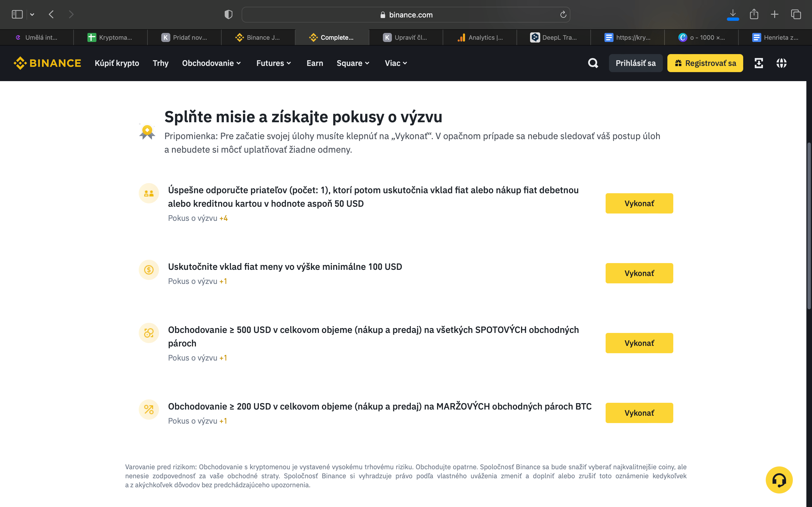The width and height of the screenshot is (812, 507).
Task: Expand the Futures dropdown menu
Action: pos(273,63)
